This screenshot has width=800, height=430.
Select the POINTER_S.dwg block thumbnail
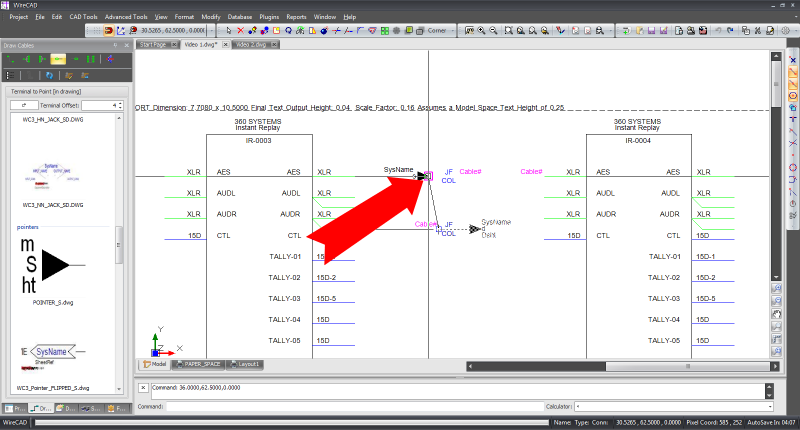click(53, 265)
